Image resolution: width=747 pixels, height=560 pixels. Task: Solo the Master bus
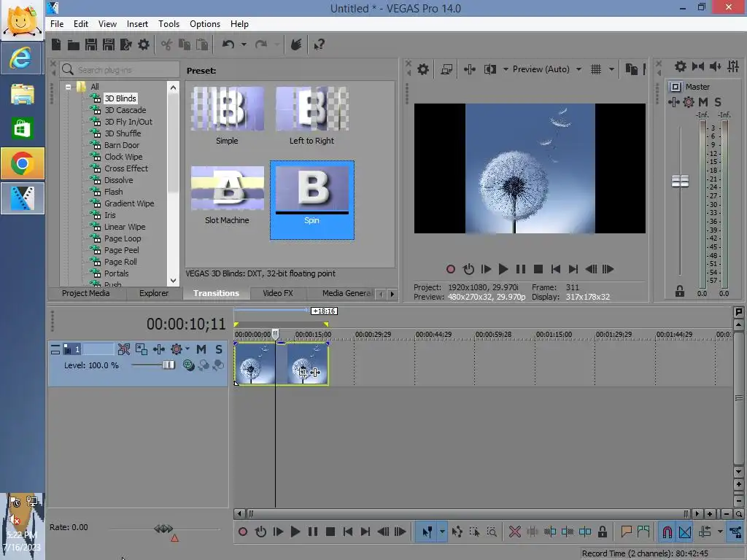point(718,102)
